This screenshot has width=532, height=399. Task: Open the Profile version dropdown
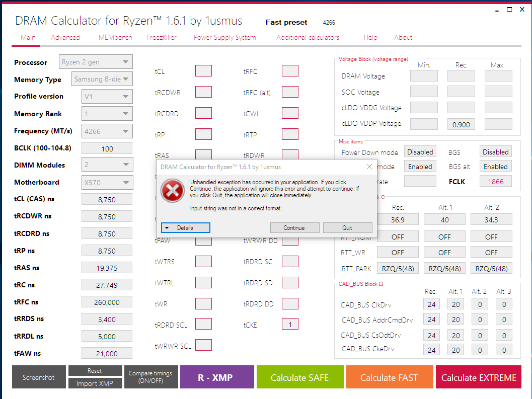point(107,97)
